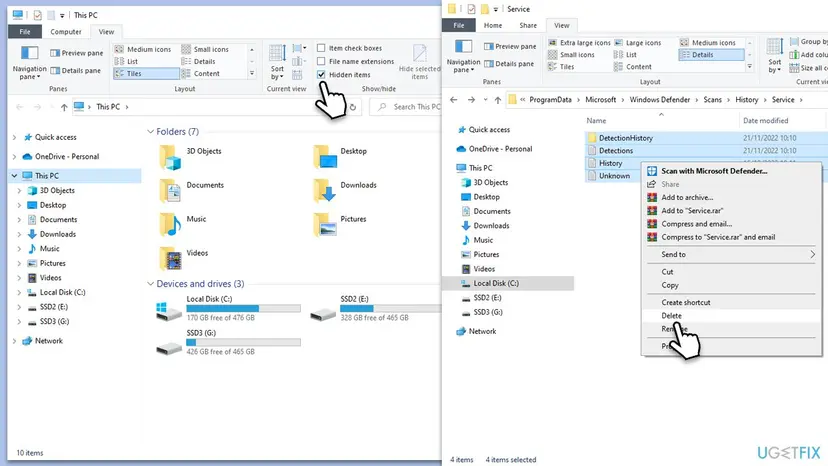The height and width of the screenshot is (466, 828).
Task: Collapse the Devices and drives (3) group
Action: click(150, 284)
